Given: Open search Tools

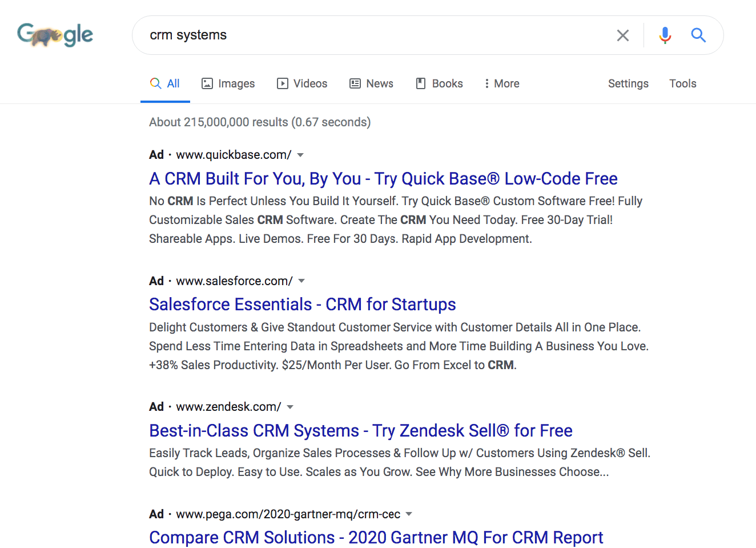Looking at the screenshot, I should click(683, 83).
